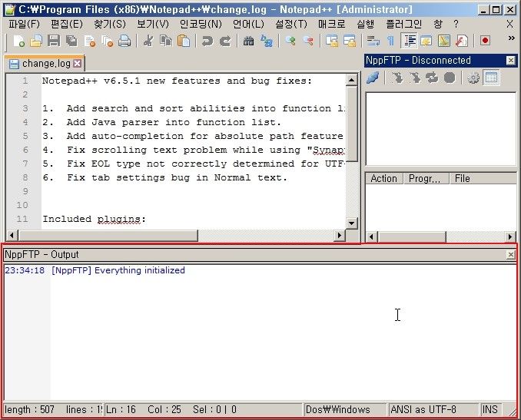The height and width of the screenshot is (420, 521).
Task: Click the editor vertical scrollbar up arrow
Action: click(351, 80)
